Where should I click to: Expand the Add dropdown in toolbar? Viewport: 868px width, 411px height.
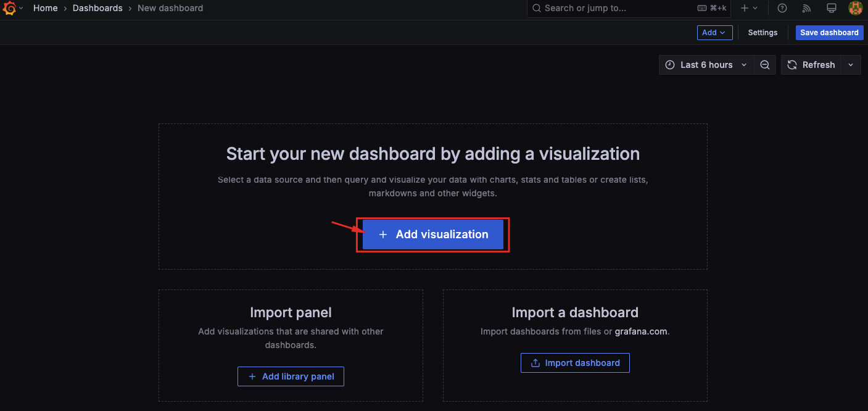pyautogui.click(x=714, y=32)
